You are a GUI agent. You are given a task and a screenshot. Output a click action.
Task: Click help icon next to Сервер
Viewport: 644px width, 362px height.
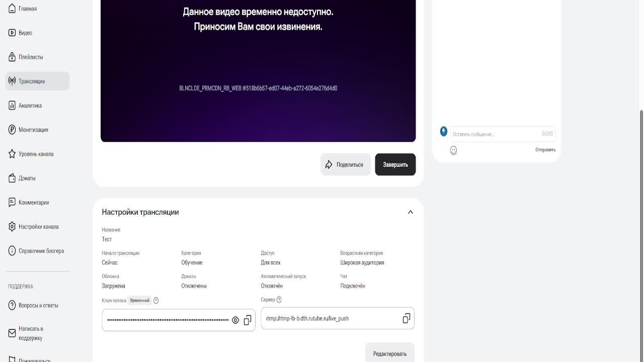[x=279, y=300]
